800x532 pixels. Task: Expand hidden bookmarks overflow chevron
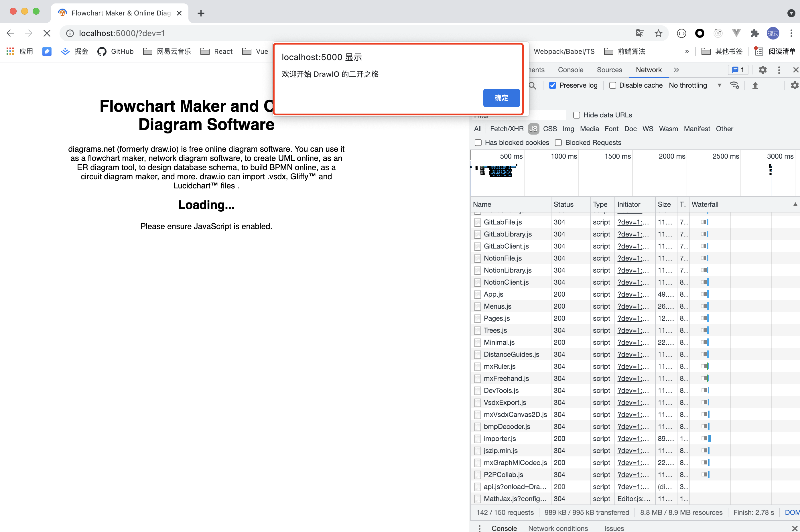click(687, 52)
